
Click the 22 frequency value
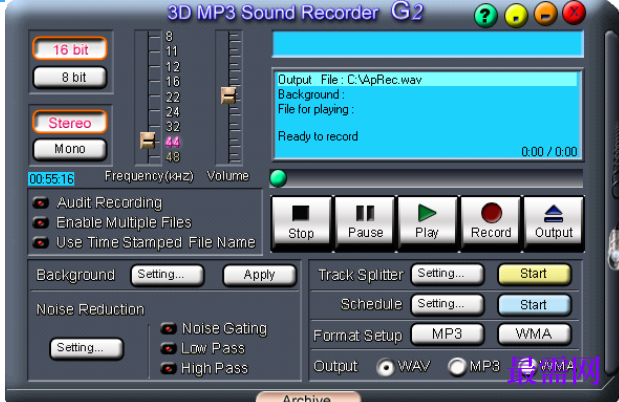pyautogui.click(x=173, y=97)
